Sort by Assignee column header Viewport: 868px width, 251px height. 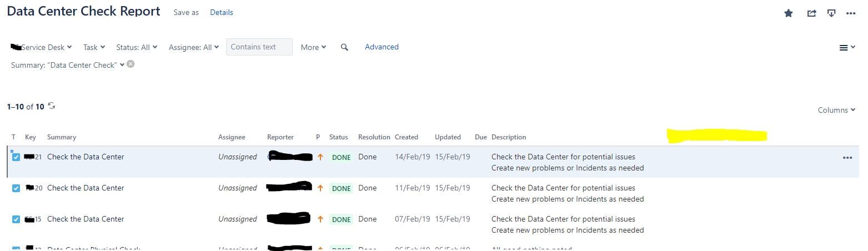click(x=232, y=137)
